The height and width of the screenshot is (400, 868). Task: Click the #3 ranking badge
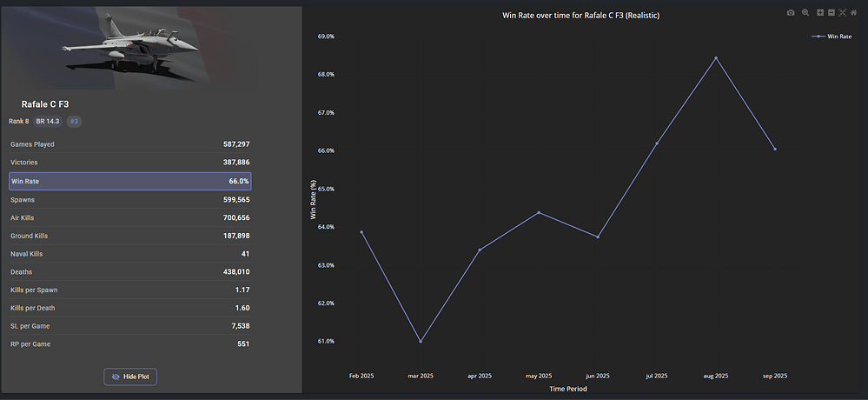[75, 121]
